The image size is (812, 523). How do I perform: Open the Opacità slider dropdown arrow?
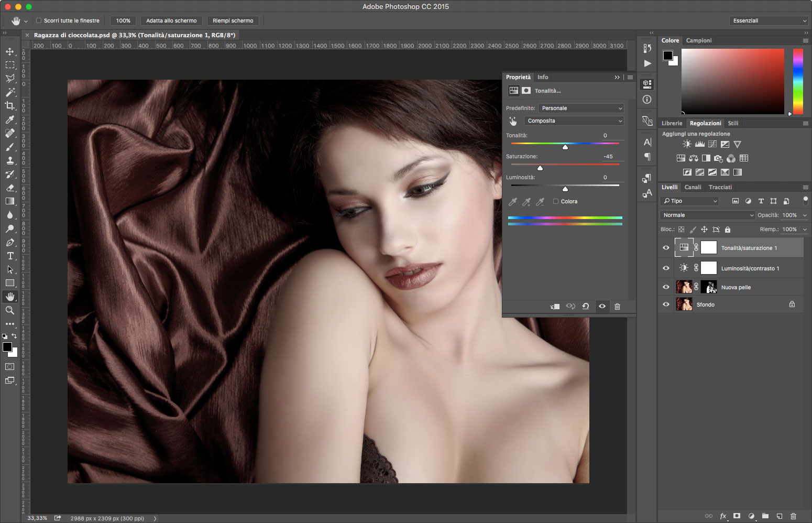pos(805,215)
